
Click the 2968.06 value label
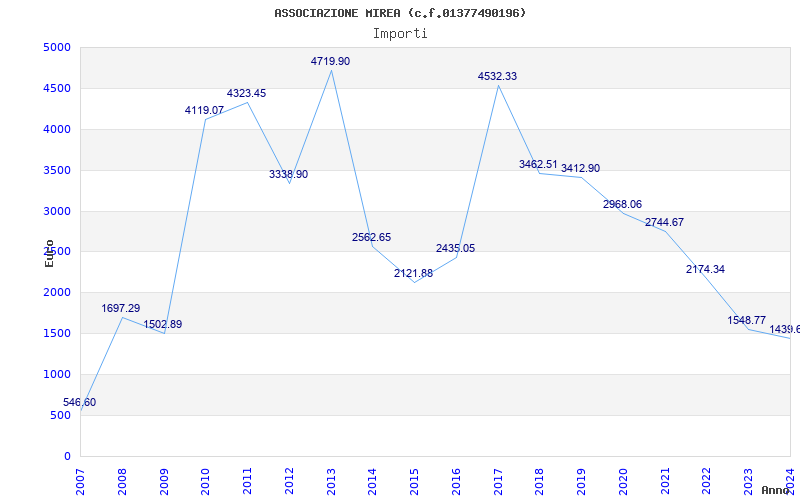coord(622,205)
